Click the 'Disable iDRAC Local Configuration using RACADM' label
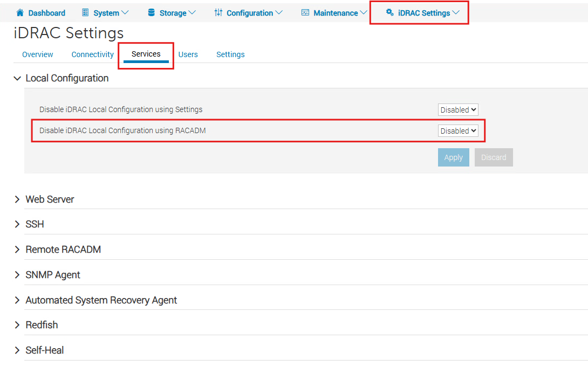588x367 pixels. tap(122, 131)
